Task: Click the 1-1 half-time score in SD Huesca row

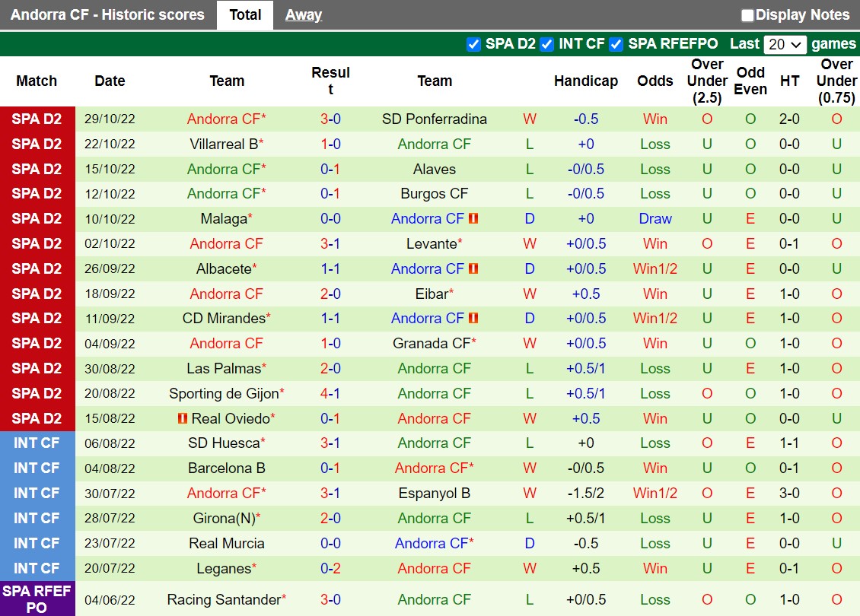Action: point(789,443)
